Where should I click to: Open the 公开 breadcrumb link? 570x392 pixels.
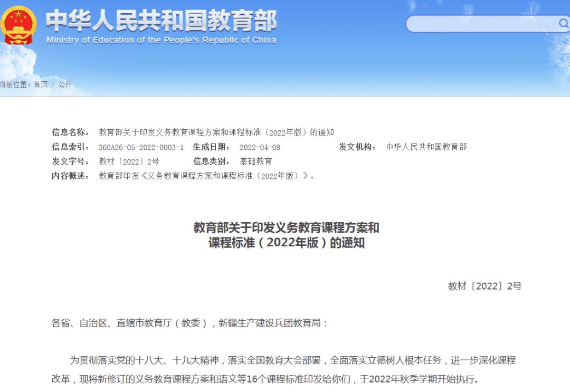(x=65, y=84)
